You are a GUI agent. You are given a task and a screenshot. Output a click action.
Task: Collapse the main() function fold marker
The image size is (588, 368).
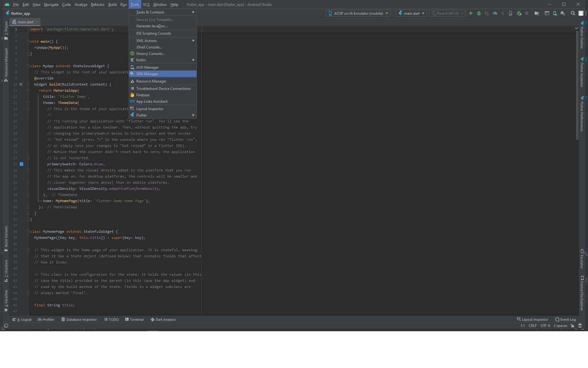[28, 41]
